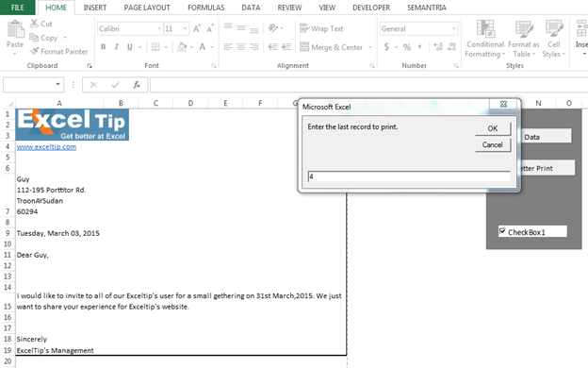This screenshot has width=588, height=368.
Task: Click Wrap Text button
Action: (321, 28)
